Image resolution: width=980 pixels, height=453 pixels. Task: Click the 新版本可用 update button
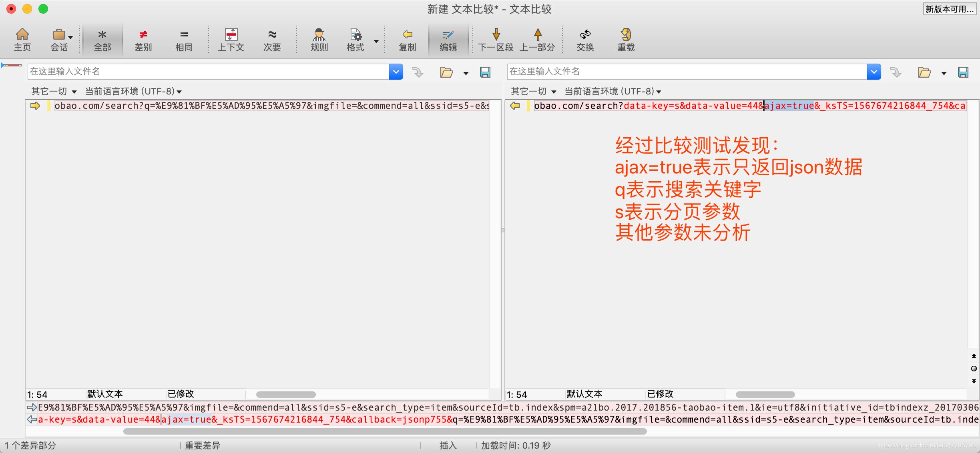click(x=950, y=9)
